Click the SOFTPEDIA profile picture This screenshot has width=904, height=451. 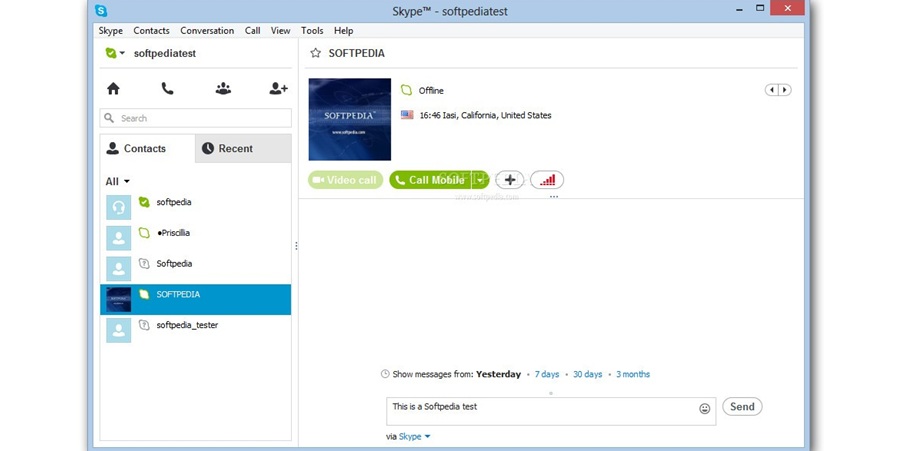349,119
